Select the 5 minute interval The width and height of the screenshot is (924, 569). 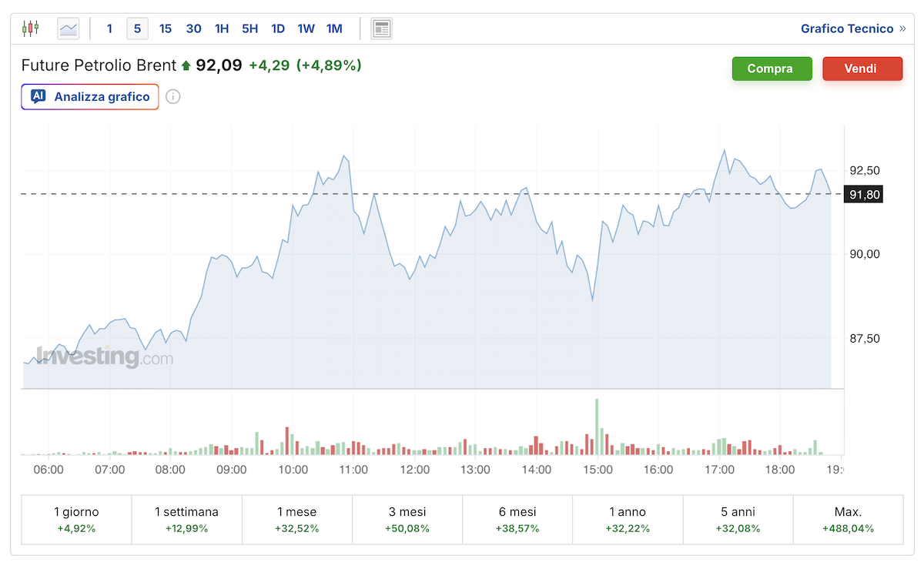(x=137, y=28)
